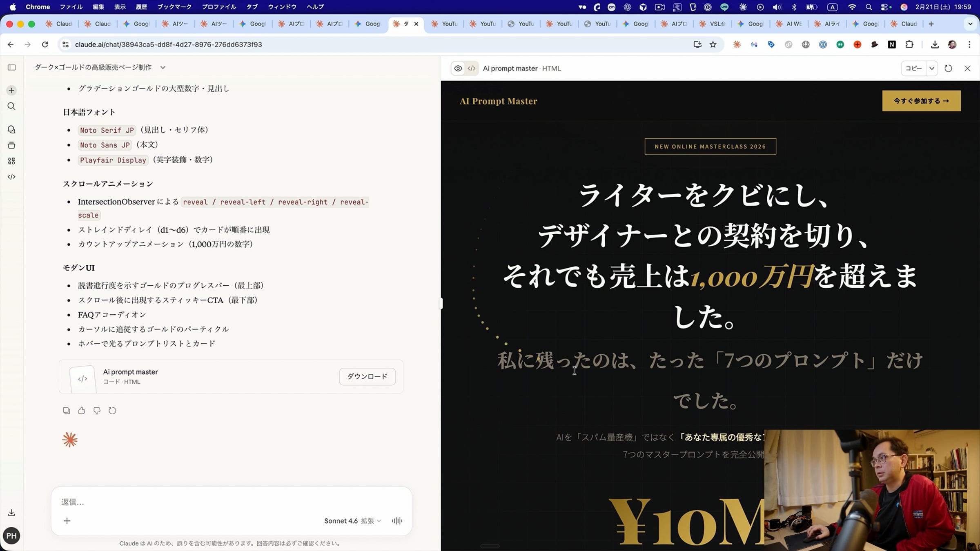
Task: Expand the chat title dropdown chevron
Action: pyautogui.click(x=163, y=67)
